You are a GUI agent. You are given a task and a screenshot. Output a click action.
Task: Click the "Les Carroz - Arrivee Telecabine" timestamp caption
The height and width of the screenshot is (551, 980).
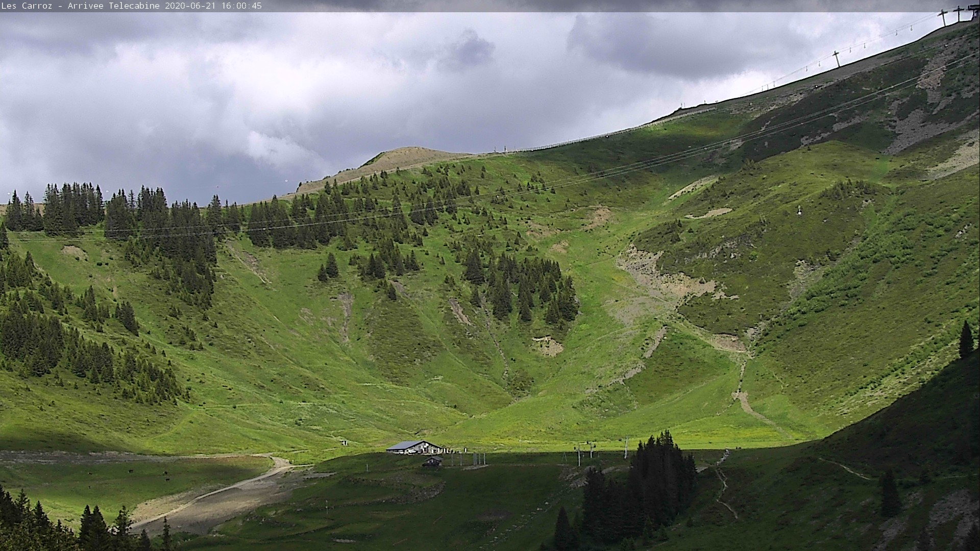click(x=132, y=6)
